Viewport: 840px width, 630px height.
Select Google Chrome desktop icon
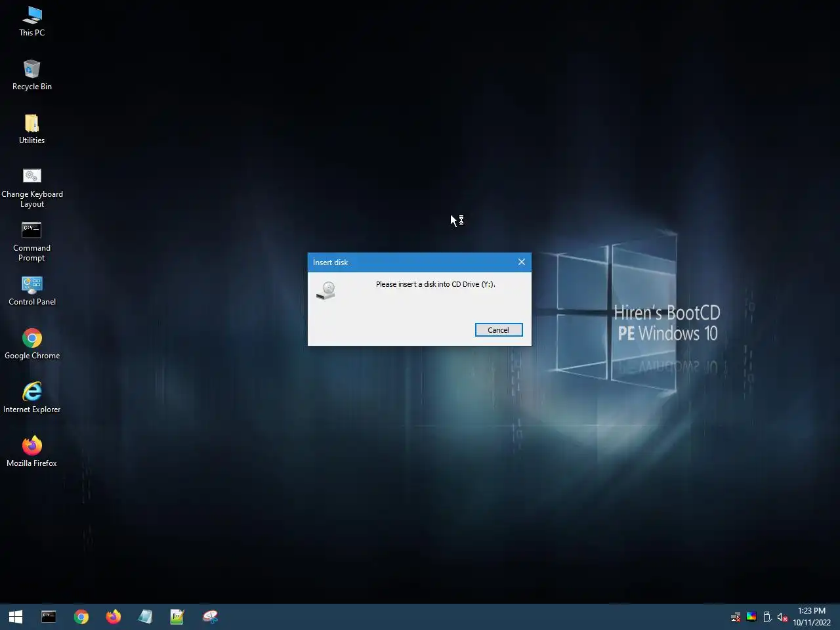31,345
